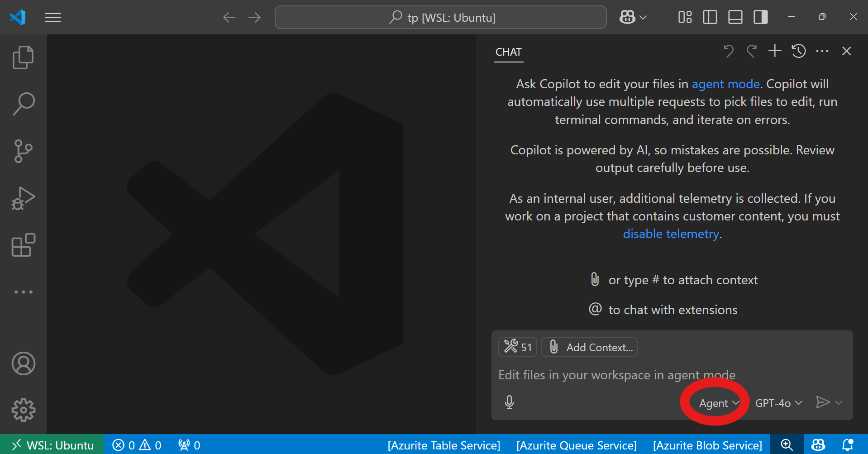
Task: Customize layout from the title bar
Action: (x=685, y=18)
